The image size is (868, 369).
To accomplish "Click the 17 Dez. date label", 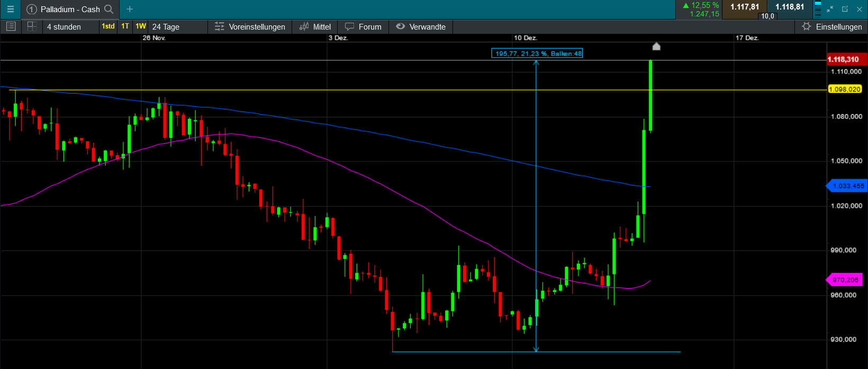I will 747,38.
